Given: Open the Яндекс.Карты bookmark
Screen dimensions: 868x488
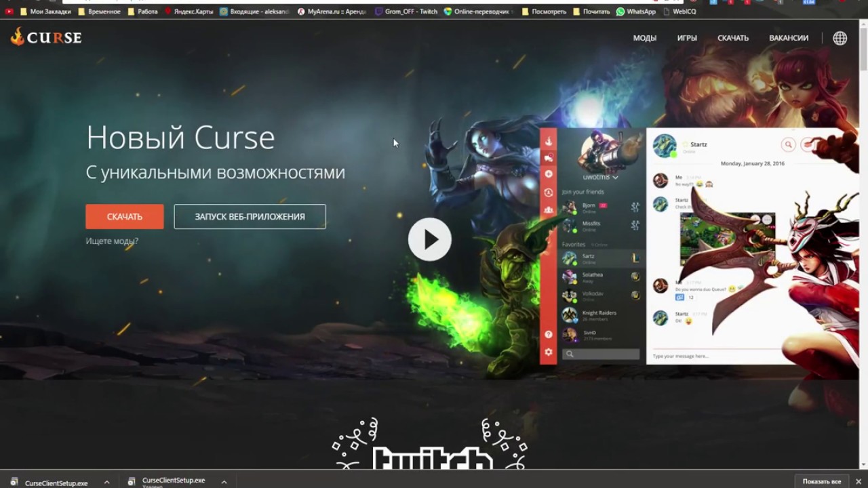Looking at the screenshot, I should [x=189, y=12].
